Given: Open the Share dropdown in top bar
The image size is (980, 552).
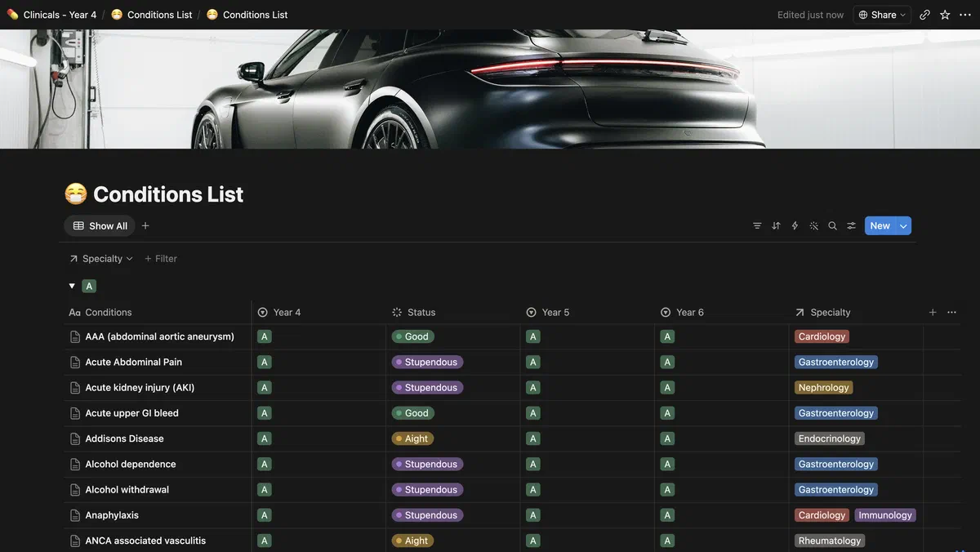Looking at the screenshot, I should 882,15.
